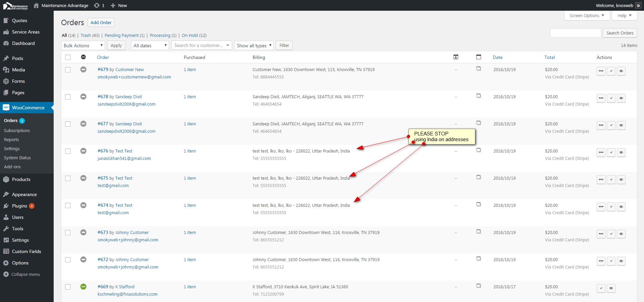The height and width of the screenshot is (302, 644).
Task: Tick the select-all checkbox in the table header
Action: click(x=68, y=57)
